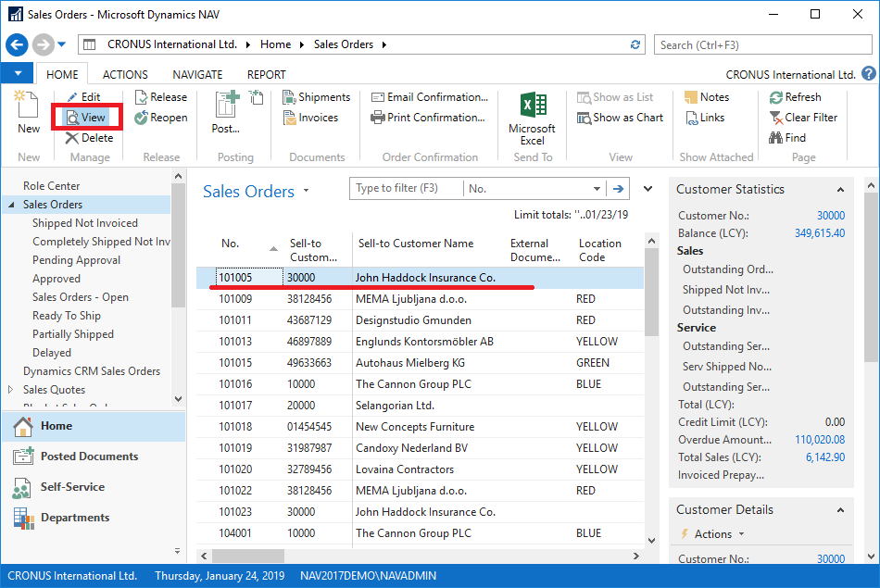Open the HOME ribbon tab

coord(62,74)
